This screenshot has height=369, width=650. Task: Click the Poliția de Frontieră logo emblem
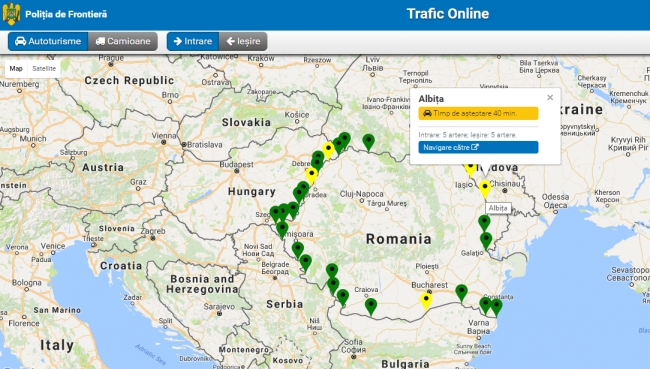coord(11,14)
